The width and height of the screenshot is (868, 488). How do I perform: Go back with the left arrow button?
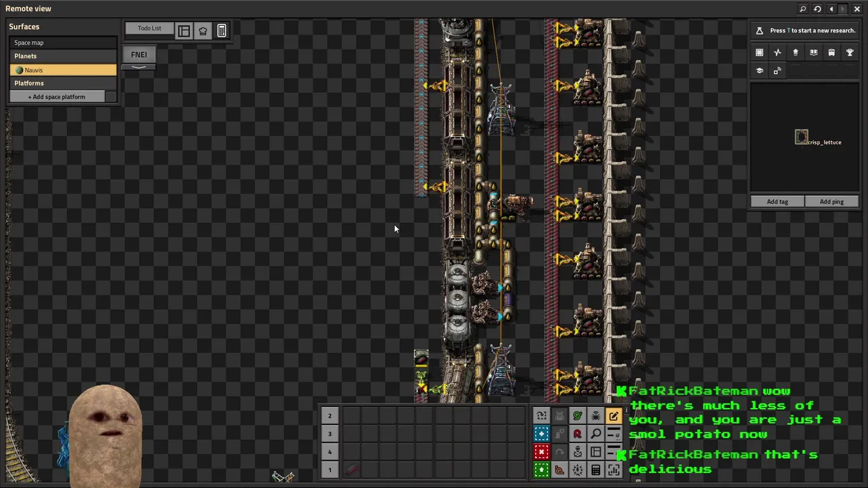coord(831,9)
